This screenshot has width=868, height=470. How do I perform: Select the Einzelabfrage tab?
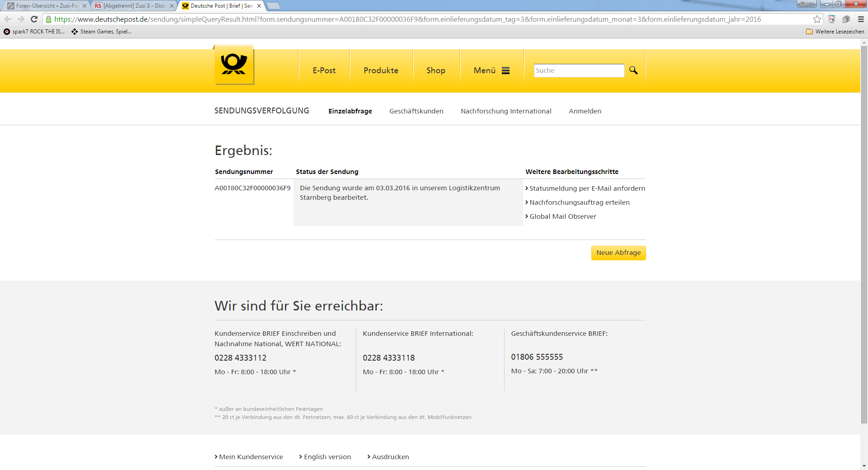pos(350,111)
